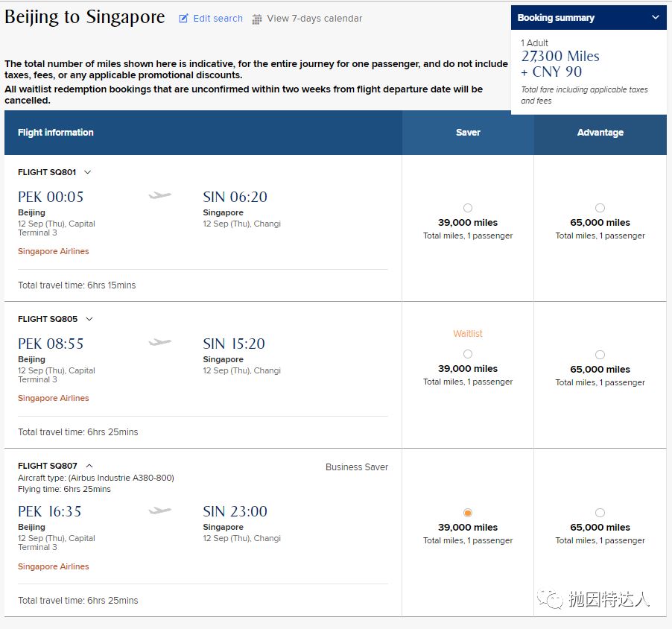The width and height of the screenshot is (672, 629).
Task: Click the FLIGHT SQ805 label
Action: (x=48, y=319)
